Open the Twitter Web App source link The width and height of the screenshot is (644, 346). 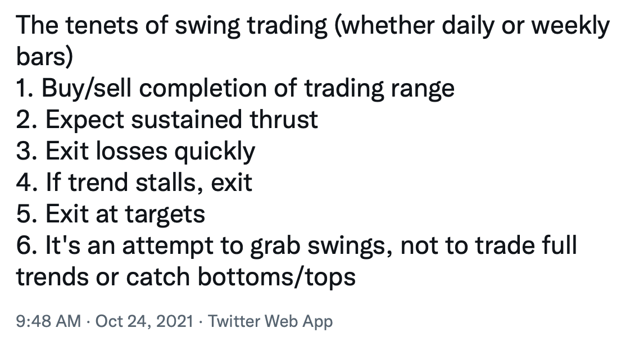click(270, 321)
